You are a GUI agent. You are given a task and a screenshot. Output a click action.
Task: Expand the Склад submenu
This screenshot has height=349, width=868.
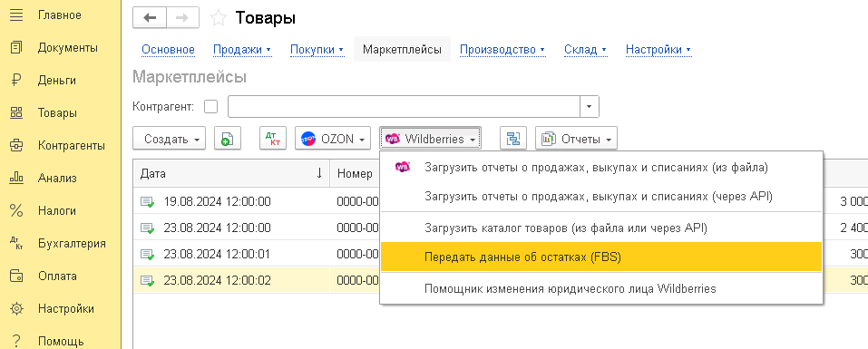click(585, 50)
